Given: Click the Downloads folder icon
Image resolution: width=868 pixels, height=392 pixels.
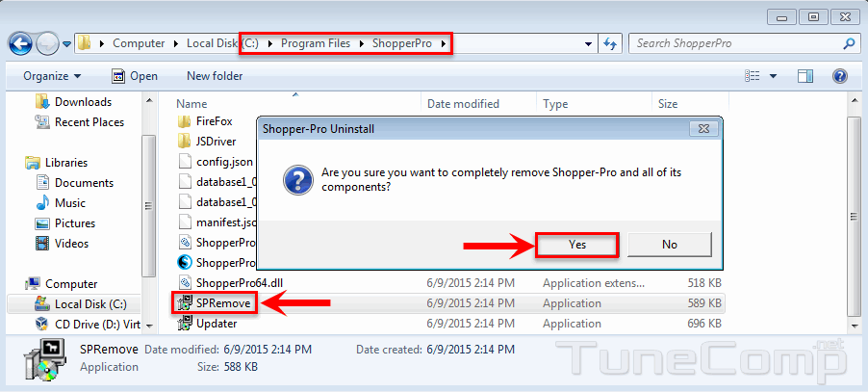Looking at the screenshot, I should point(42,102).
